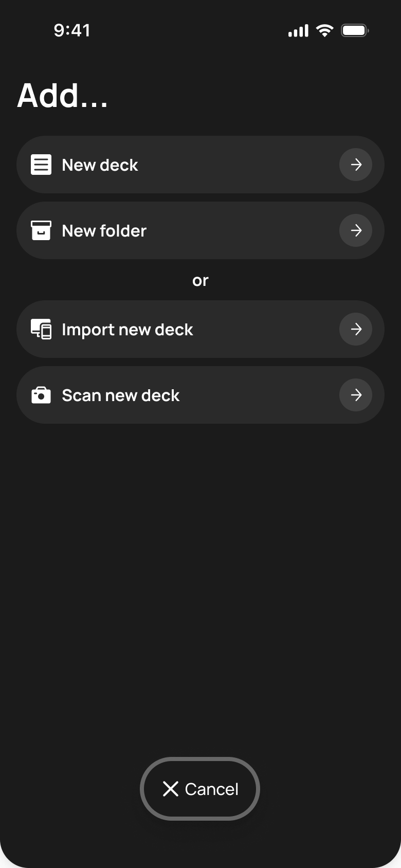The height and width of the screenshot is (868, 401).
Task: Click the Add... heading
Action: click(x=63, y=96)
